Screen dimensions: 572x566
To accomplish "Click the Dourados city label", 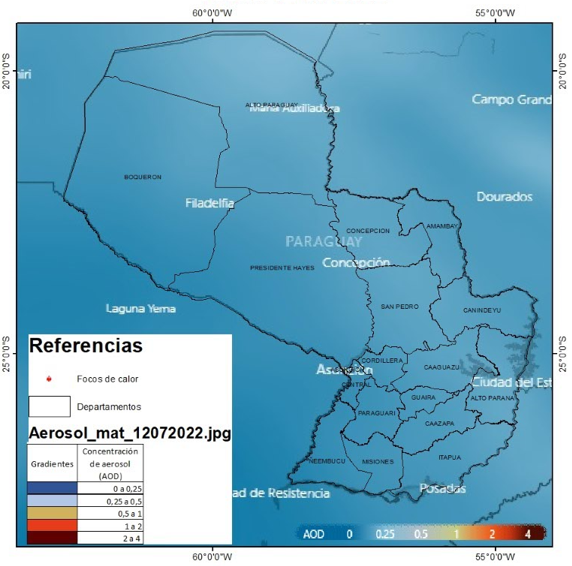I will pos(505,197).
